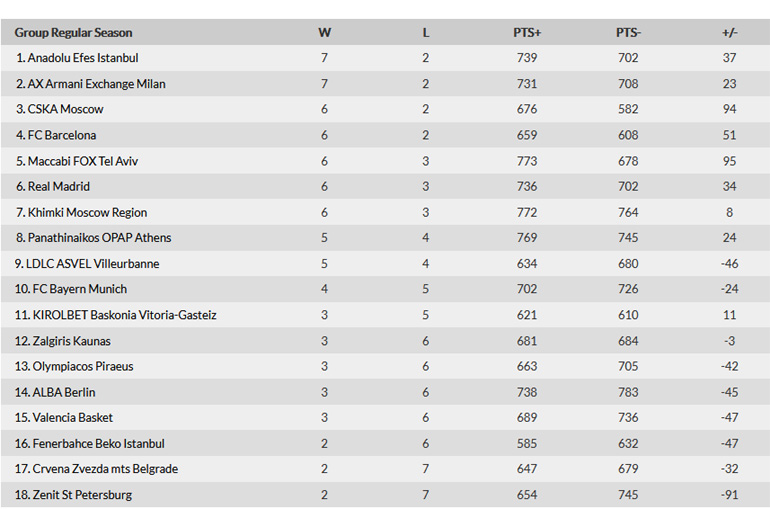Select Panathinaikos OPAP Athens row

pyautogui.click(x=99, y=238)
